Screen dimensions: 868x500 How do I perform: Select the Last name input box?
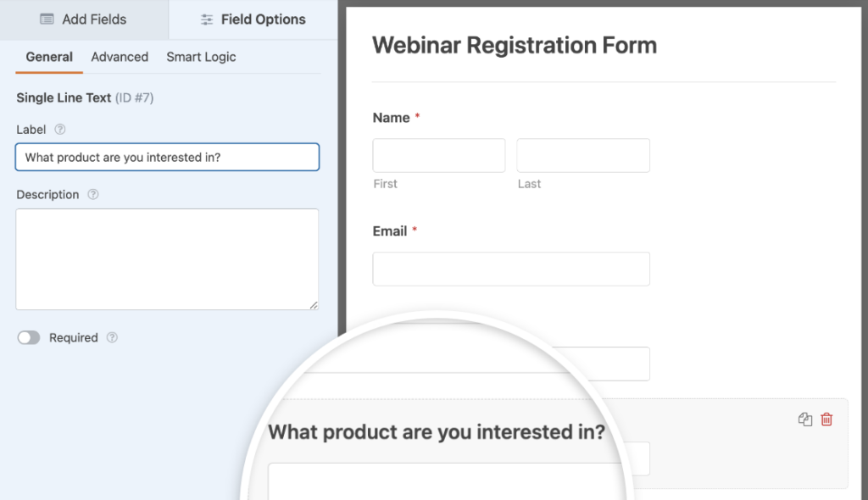582,155
